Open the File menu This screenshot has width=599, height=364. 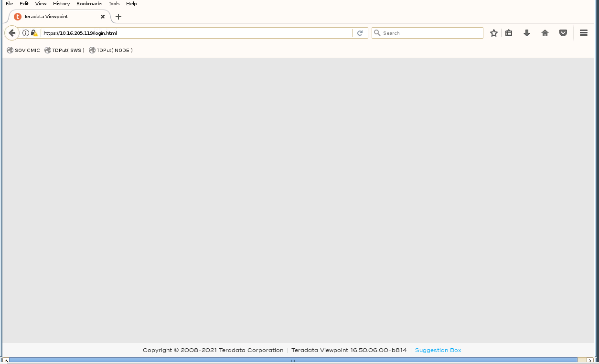tap(9, 3)
